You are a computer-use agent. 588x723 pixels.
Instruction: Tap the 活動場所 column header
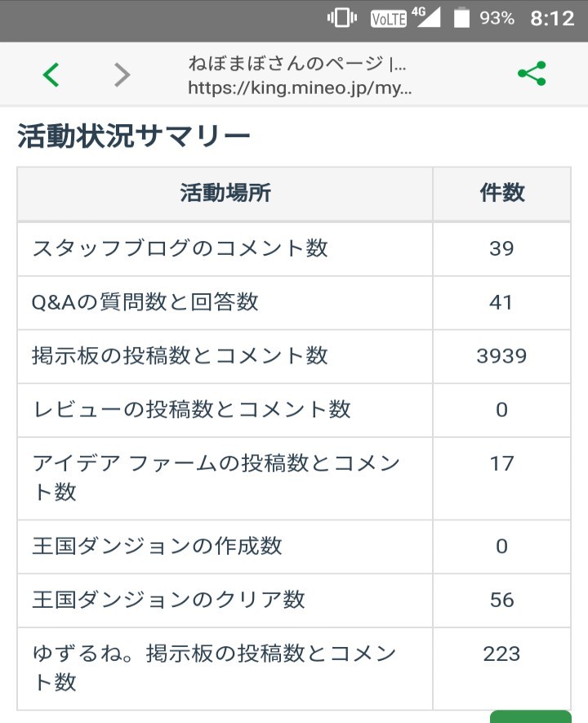[x=225, y=193]
